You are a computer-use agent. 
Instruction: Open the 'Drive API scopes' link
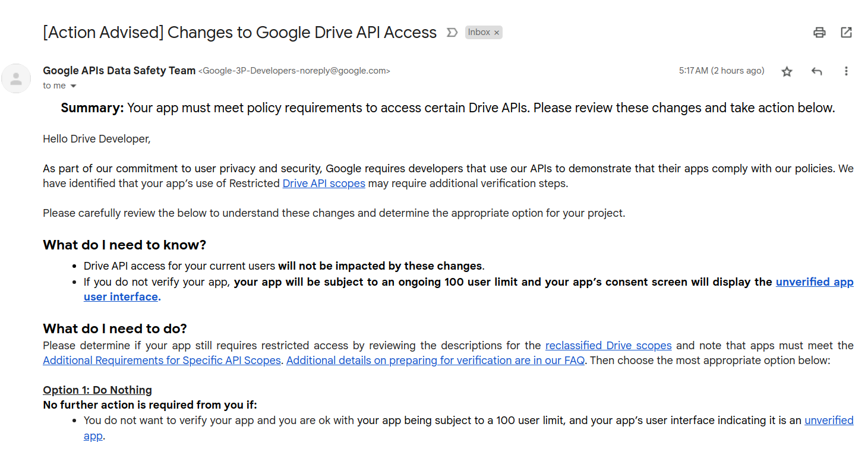pos(324,184)
